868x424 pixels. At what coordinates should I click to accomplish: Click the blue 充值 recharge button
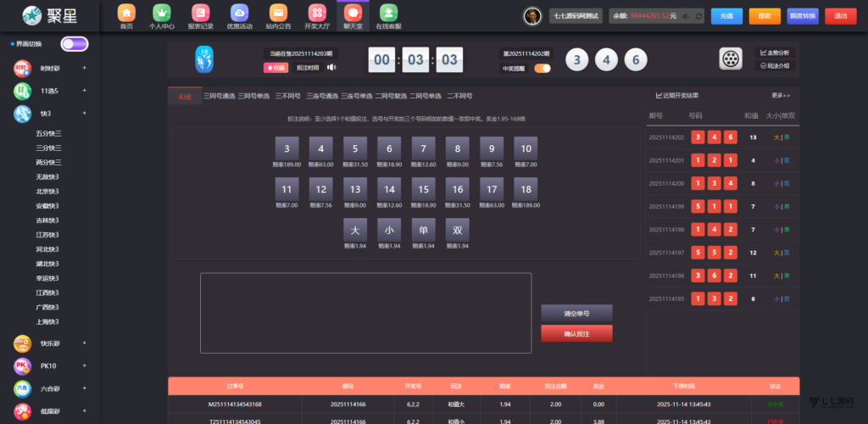726,16
